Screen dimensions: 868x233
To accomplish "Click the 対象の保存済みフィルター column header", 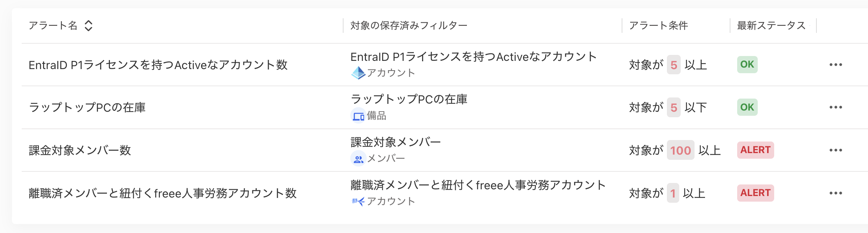I will point(409,26).
